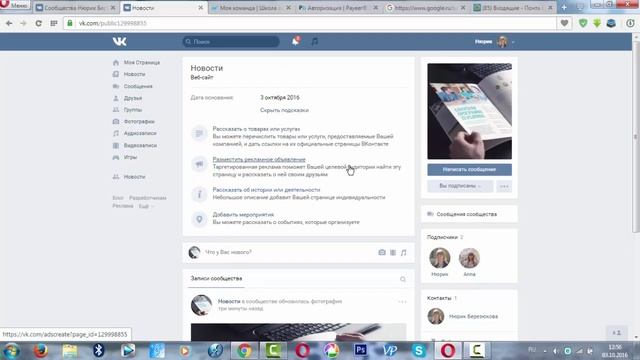
Task: Attach audio using note icon in post box
Action: (403, 252)
